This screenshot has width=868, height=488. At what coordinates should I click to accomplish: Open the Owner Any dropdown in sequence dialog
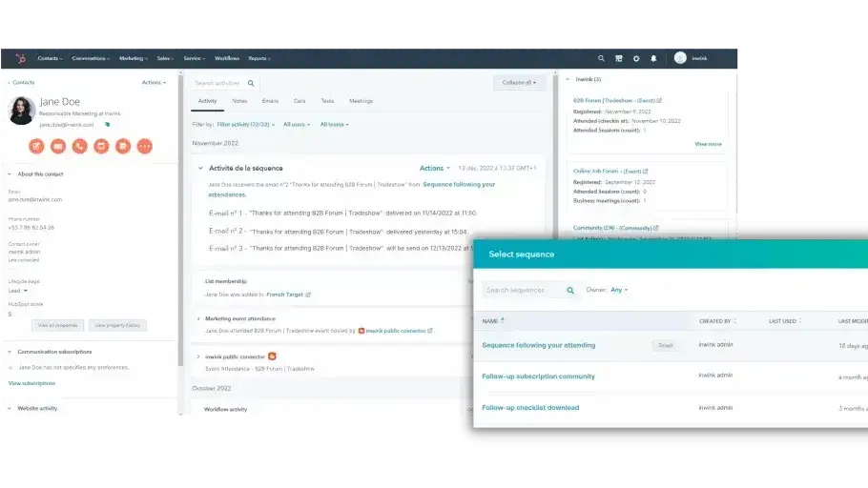pos(619,290)
